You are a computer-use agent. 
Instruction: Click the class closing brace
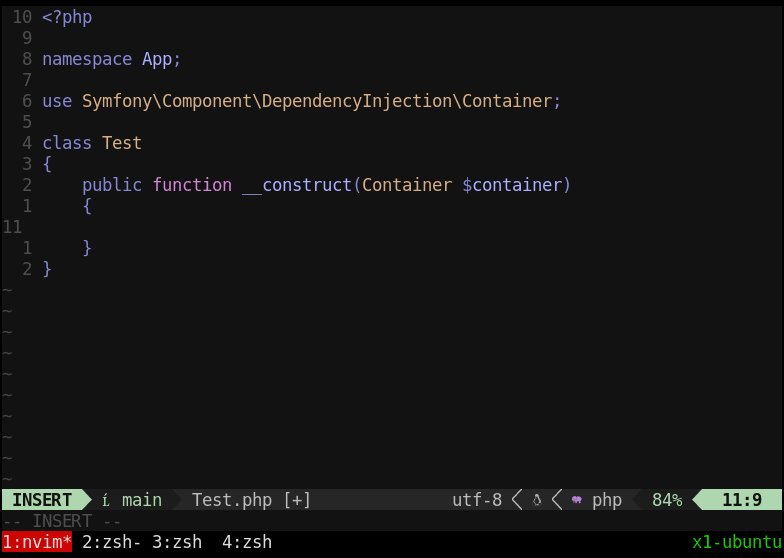[x=47, y=269]
